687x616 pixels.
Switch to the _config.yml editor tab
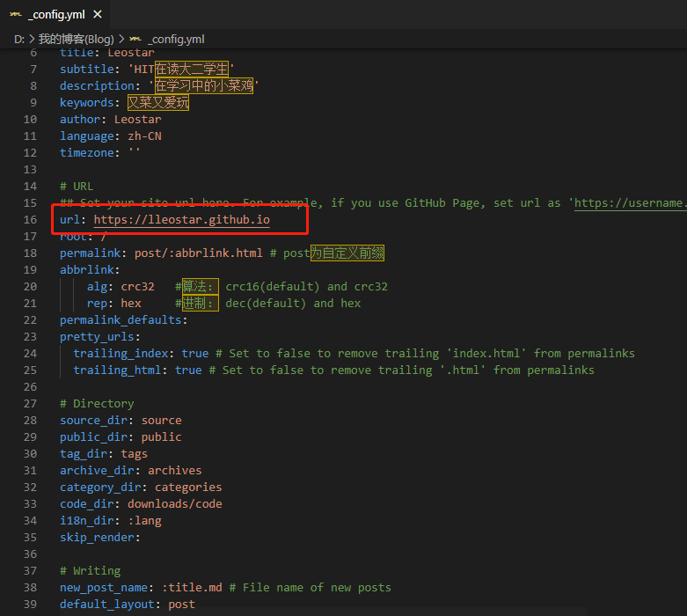tap(55, 14)
